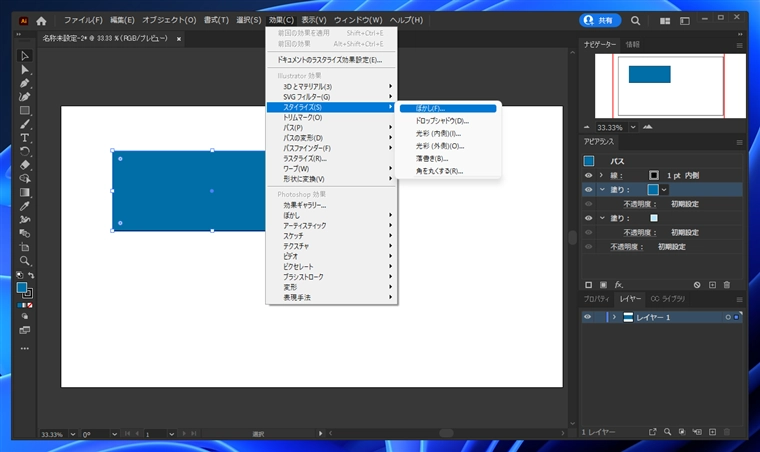Click the Home icon
Screen dimensions: 760x452
[41, 20]
